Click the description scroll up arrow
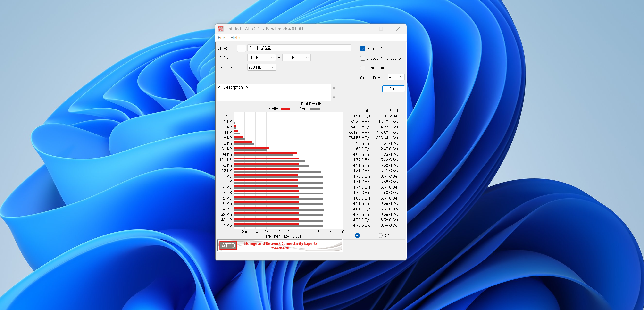Screen dimensions: 644x310 334,88
